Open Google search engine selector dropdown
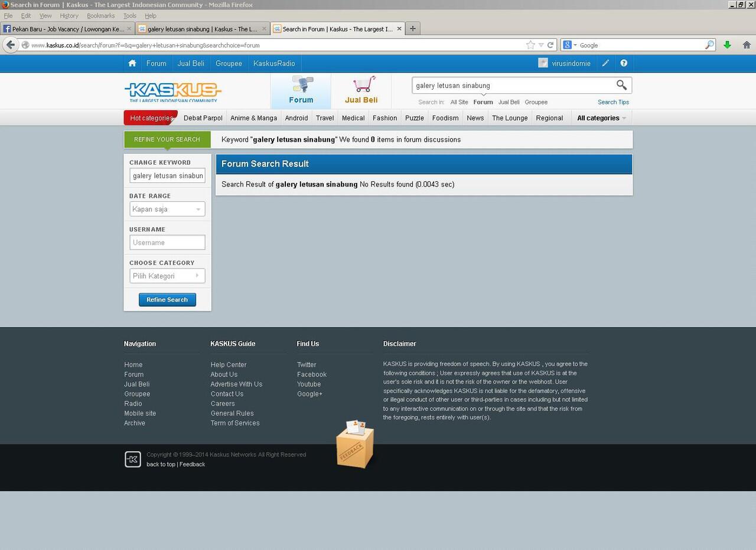The image size is (756, 550). click(x=569, y=45)
